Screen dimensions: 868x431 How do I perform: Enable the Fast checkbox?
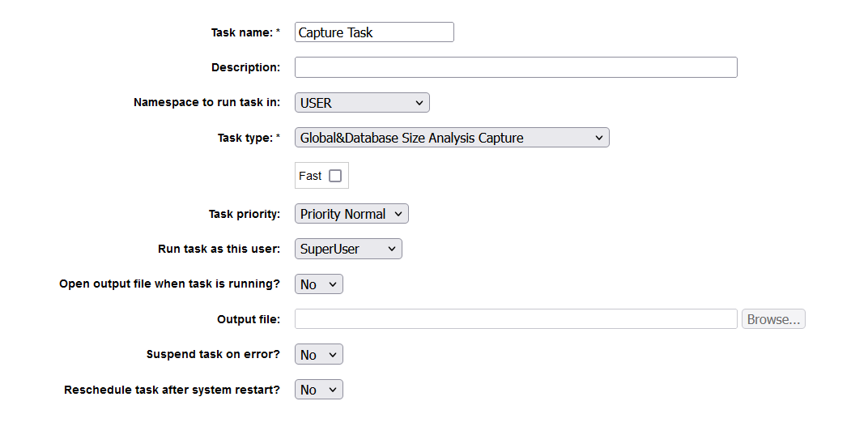coord(335,176)
